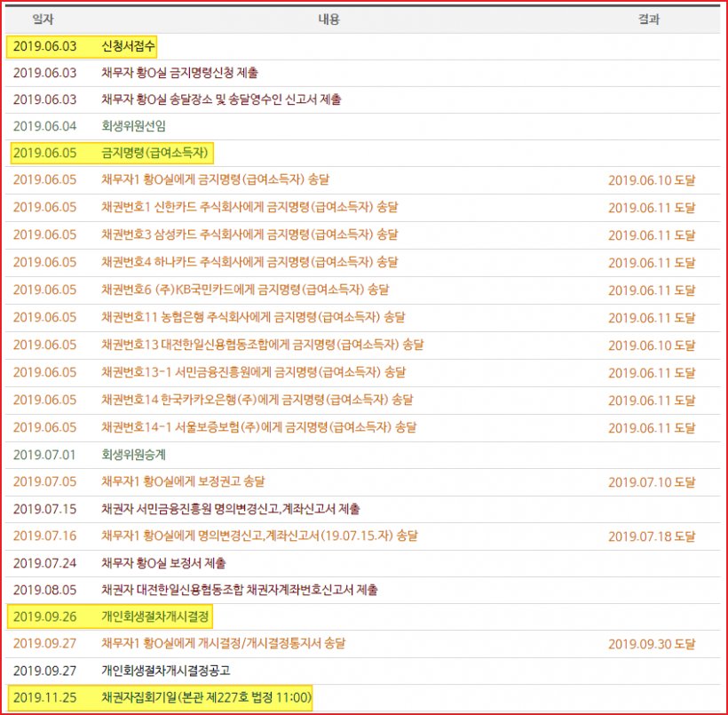Open 채권번호14 한국카카오은행(주) 송달 entry
The image size is (728, 715).
pyautogui.click(x=257, y=400)
